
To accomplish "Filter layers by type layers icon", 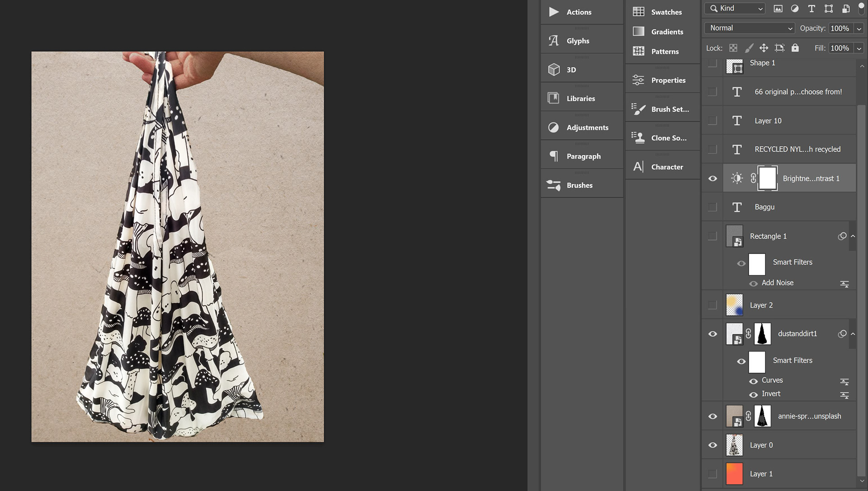I will [811, 9].
